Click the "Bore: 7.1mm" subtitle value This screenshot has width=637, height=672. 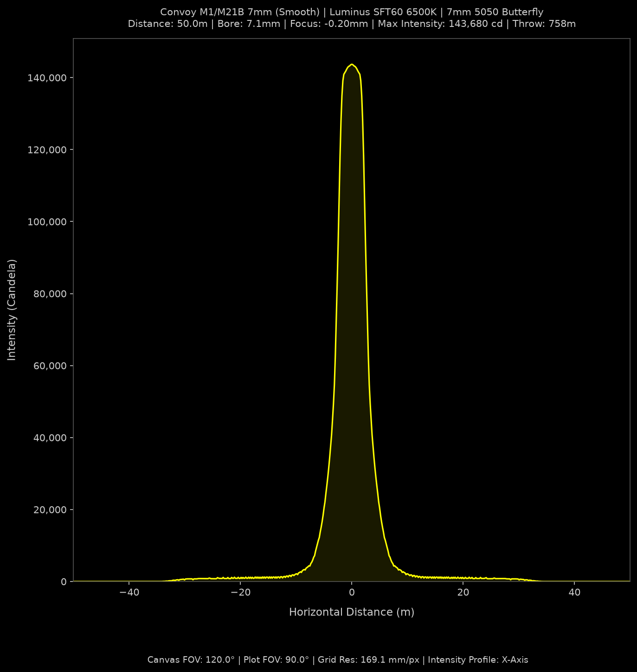[249, 24]
